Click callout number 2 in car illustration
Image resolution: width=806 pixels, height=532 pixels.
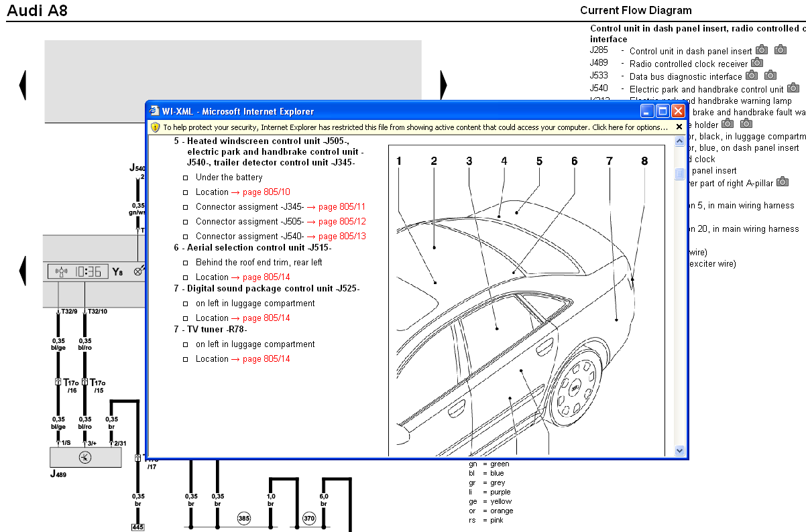(x=434, y=161)
